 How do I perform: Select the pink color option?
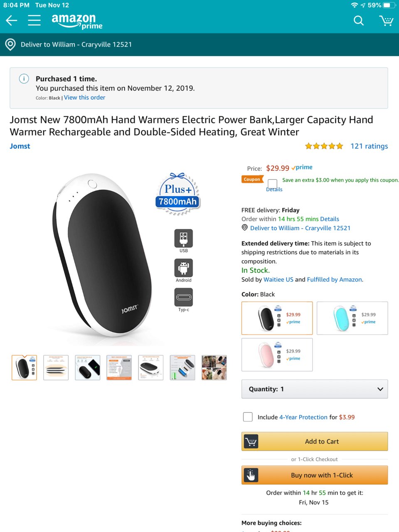(x=277, y=355)
